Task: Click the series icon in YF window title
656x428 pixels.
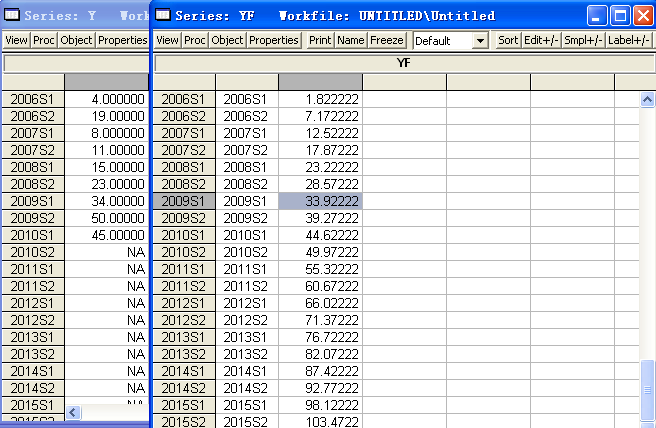Action: [163, 15]
